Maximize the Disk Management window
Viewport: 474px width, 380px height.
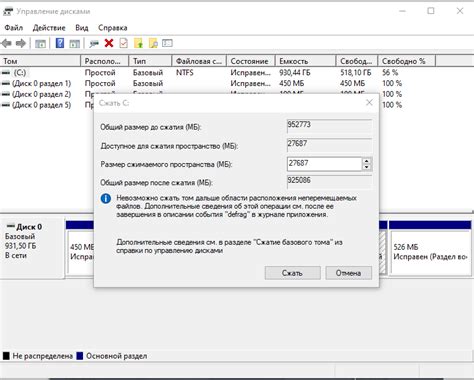tap(431, 11)
